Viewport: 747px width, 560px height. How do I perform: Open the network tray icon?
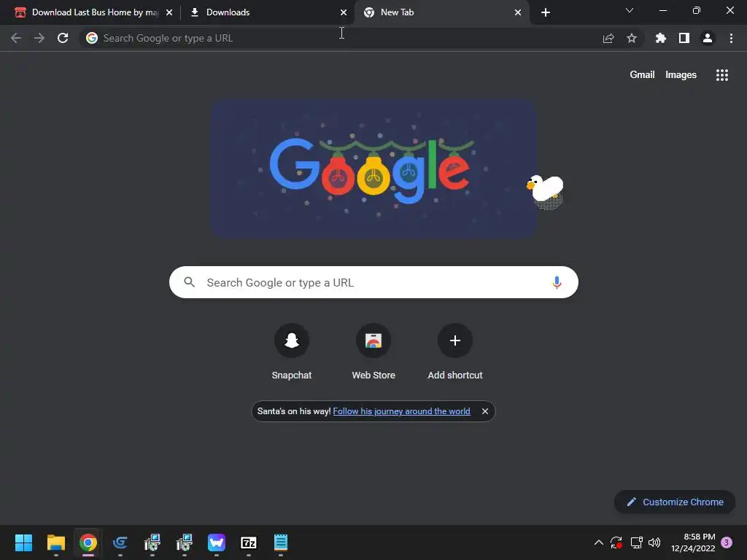click(636, 542)
